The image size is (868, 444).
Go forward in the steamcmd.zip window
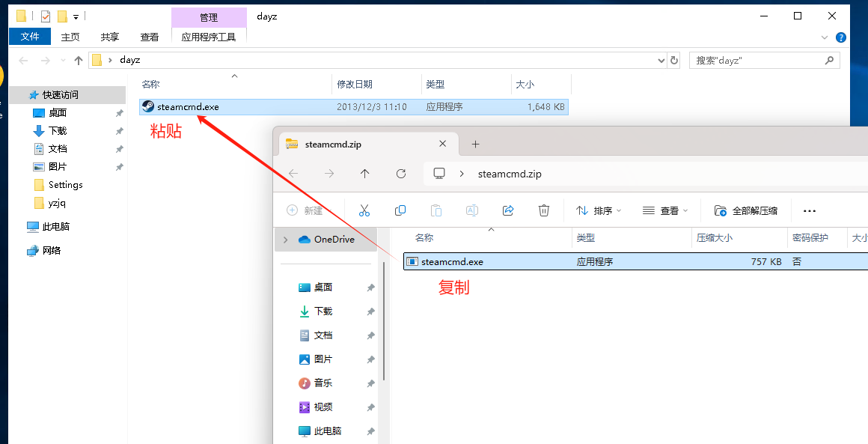click(329, 174)
